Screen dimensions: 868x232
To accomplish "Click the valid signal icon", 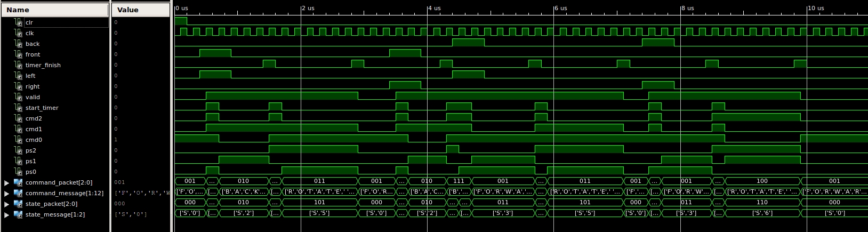I will pos(19,97).
